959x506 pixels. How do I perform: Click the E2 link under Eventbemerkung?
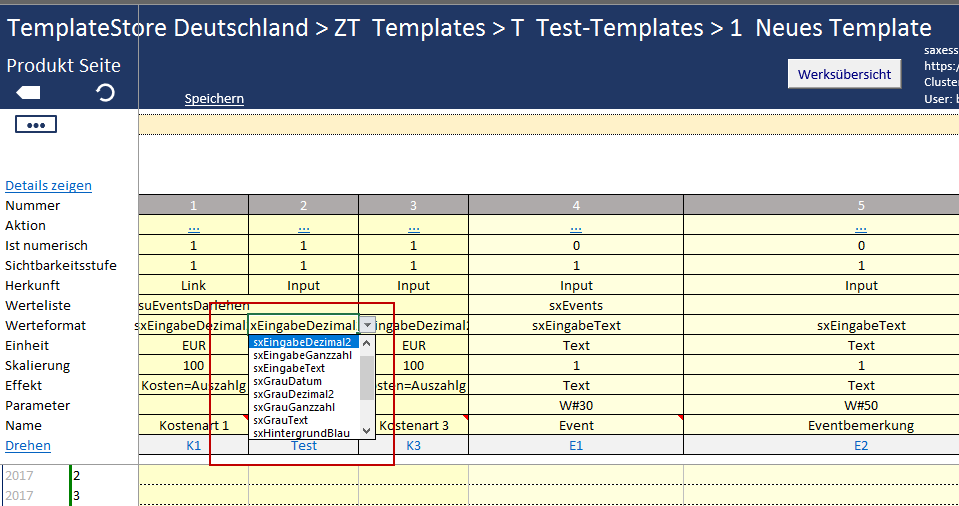tap(861, 445)
